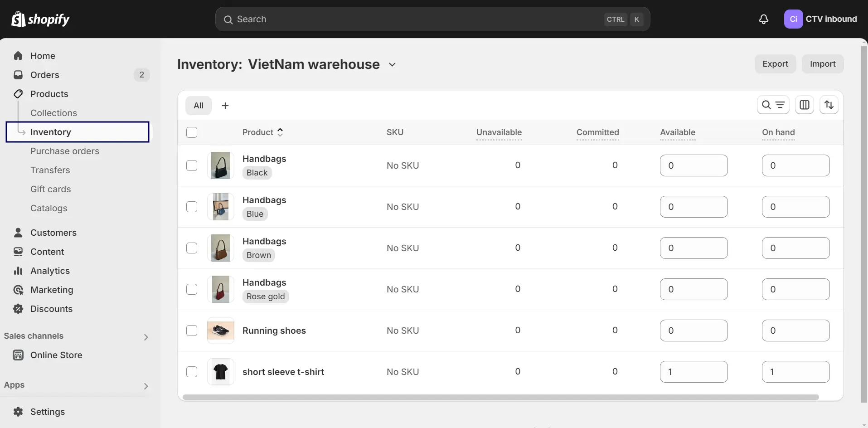The image size is (868, 428).
Task: Click Available field for short sleeve t-shirt
Action: pos(694,372)
